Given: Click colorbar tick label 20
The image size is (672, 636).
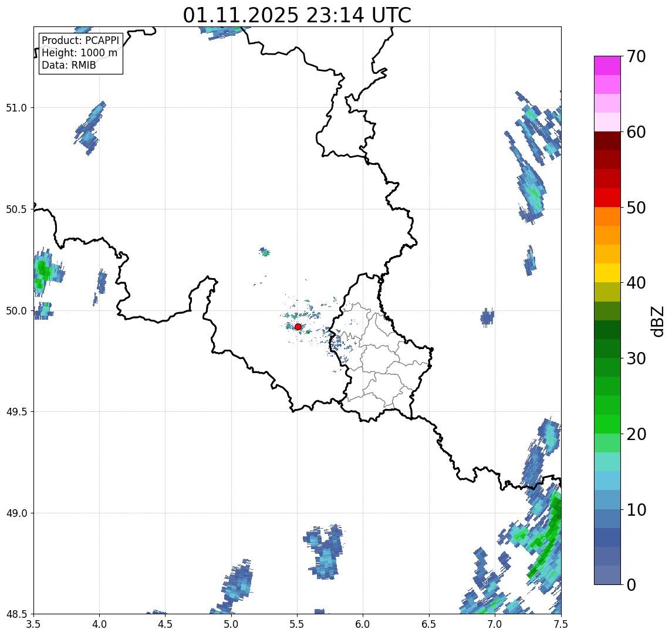Looking at the screenshot, I should pos(636,434).
